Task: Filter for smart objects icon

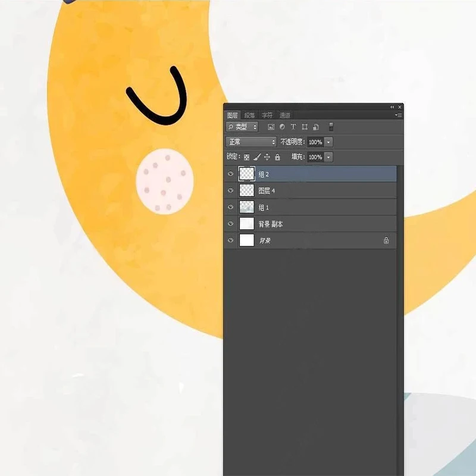Action: coord(316,127)
